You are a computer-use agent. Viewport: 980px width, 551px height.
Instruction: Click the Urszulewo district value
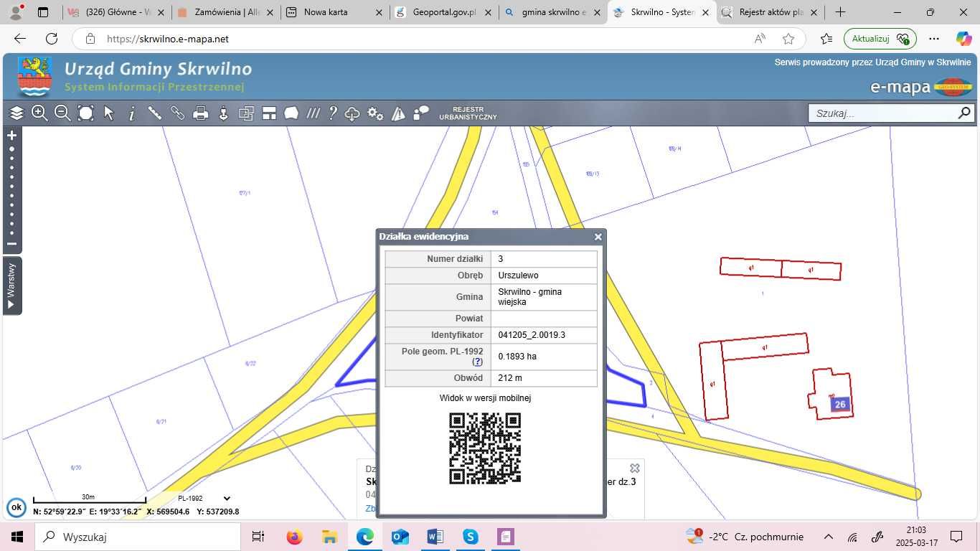518,275
